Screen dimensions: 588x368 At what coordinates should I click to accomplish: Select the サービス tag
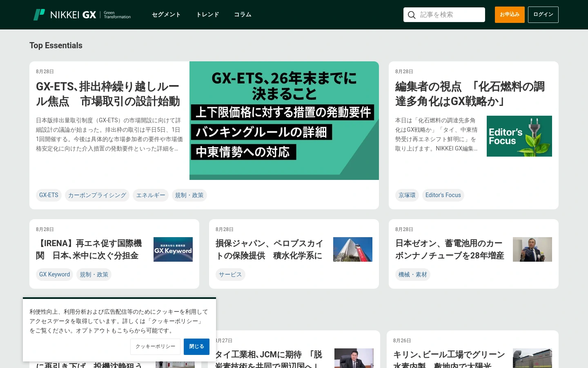230,275
